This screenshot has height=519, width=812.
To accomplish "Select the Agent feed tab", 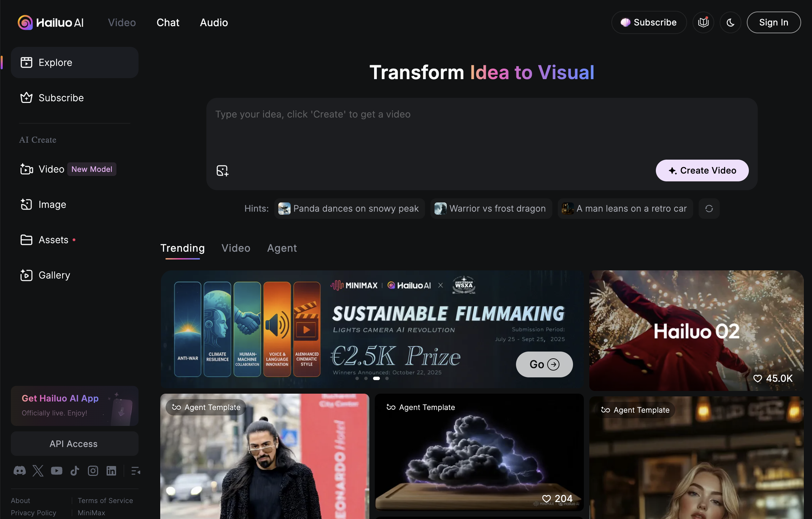I will tap(282, 248).
